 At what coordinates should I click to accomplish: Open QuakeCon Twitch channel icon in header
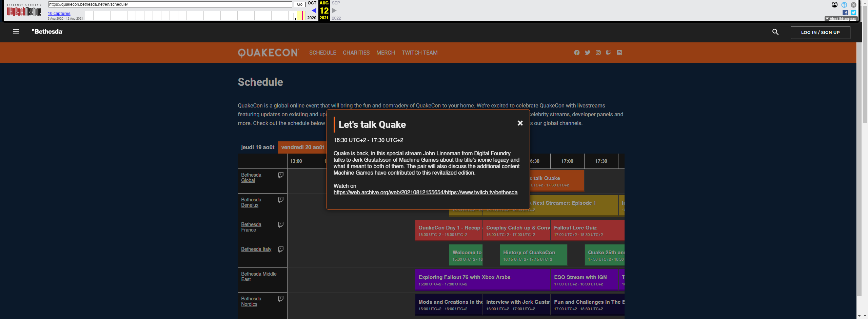(x=609, y=53)
